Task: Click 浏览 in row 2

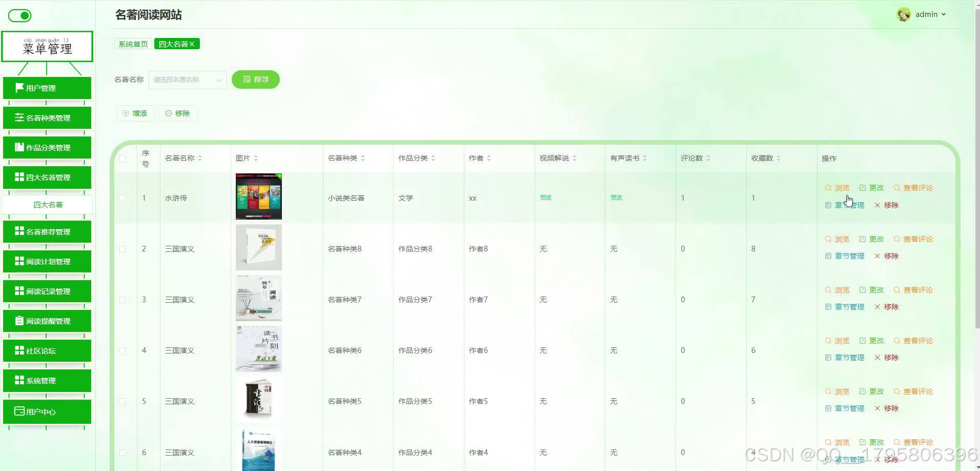Action: 837,239
